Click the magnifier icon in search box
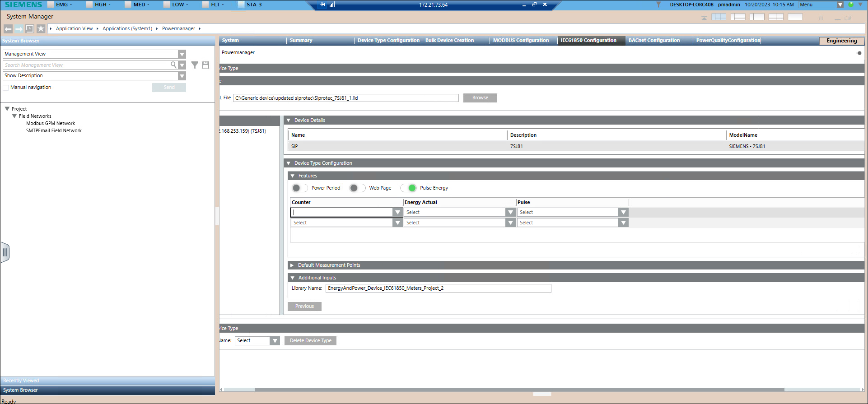868x404 pixels. [173, 65]
